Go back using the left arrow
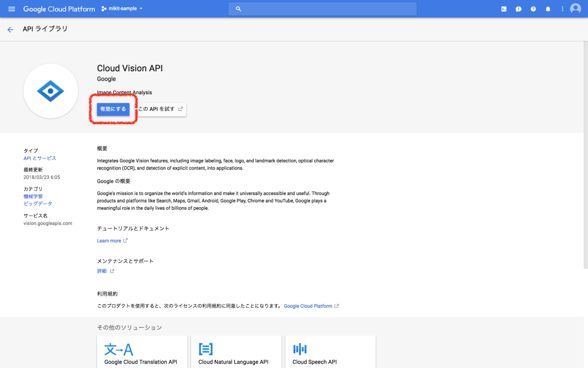This screenshot has height=368, width=588. tap(10, 29)
